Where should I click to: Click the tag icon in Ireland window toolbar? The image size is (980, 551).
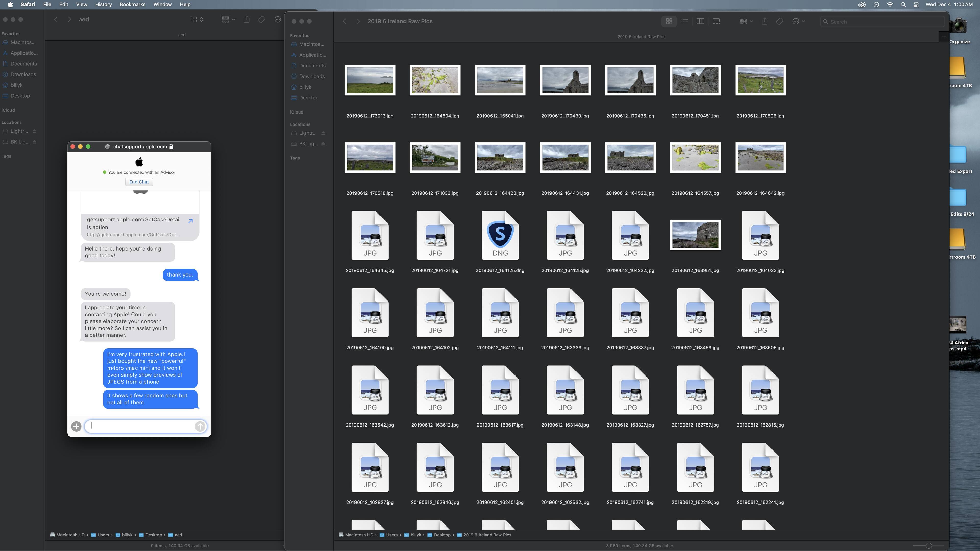[x=779, y=21]
